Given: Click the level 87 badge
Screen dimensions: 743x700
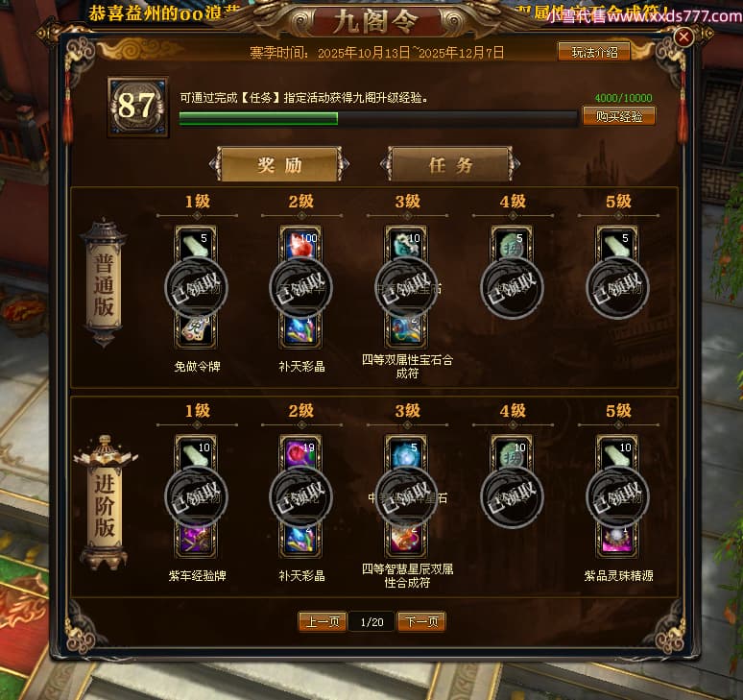Looking at the screenshot, I should coord(137,108).
